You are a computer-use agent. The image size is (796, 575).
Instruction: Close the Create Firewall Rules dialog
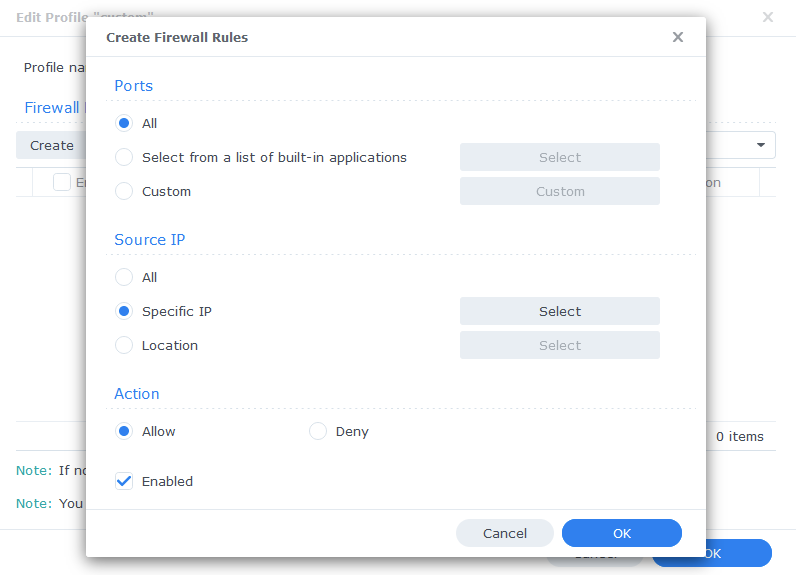pos(678,37)
